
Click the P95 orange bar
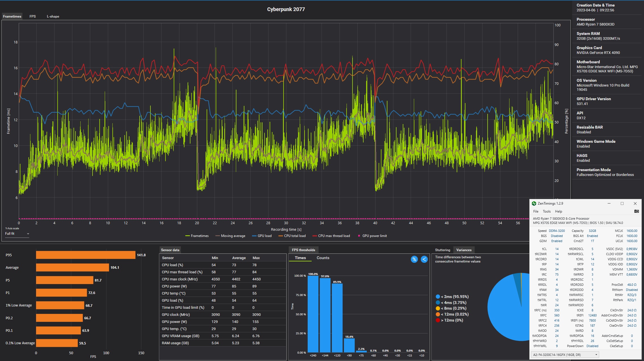point(85,255)
